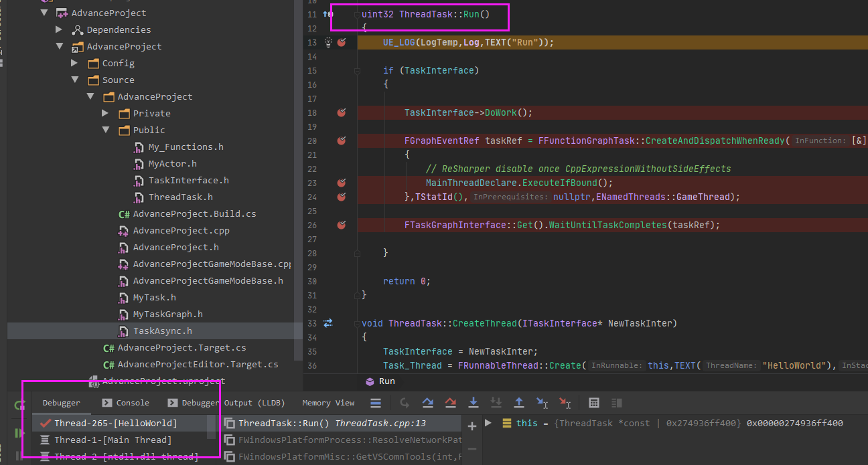This screenshot has height=465, width=868.
Task: Switch to the Debugger tab
Action: point(61,403)
